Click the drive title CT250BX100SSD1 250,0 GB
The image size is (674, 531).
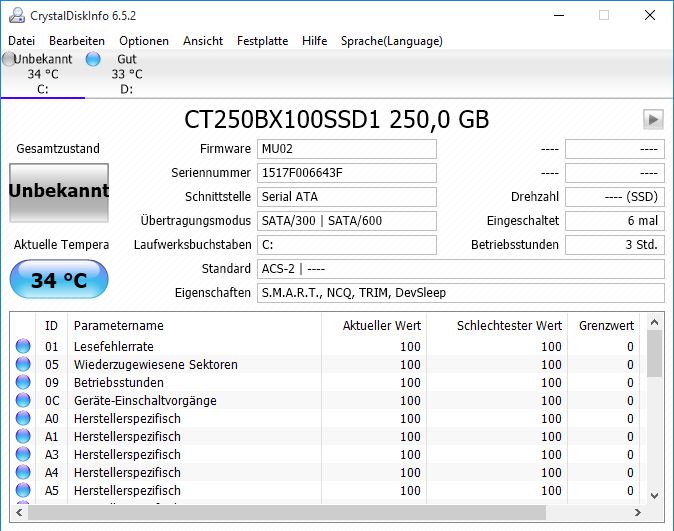click(337, 120)
